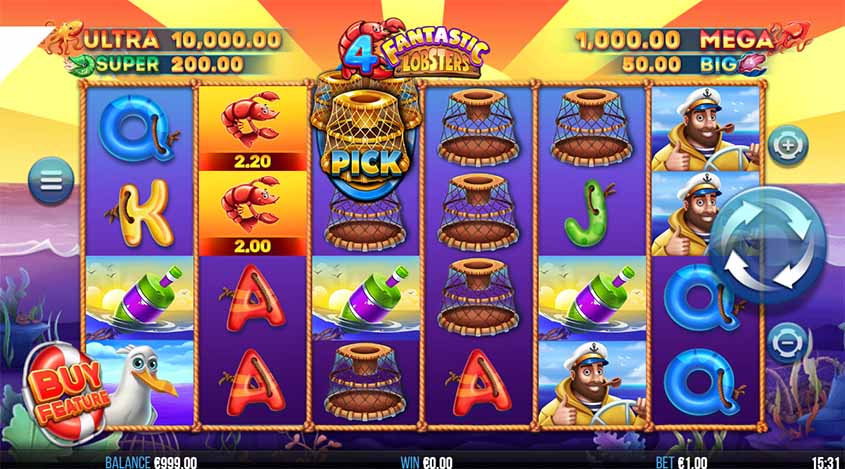Image resolution: width=845 pixels, height=469 pixels.
Task: Click the BET €1.00 display
Action: 681,462
